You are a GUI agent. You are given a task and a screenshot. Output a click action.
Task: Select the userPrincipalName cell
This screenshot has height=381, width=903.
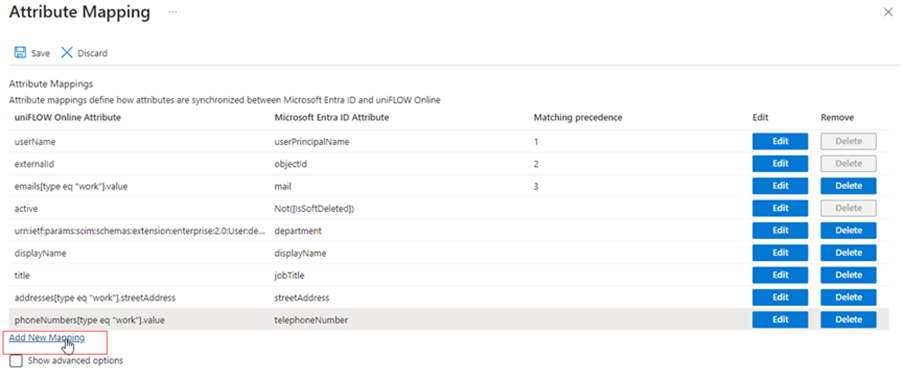coord(312,142)
